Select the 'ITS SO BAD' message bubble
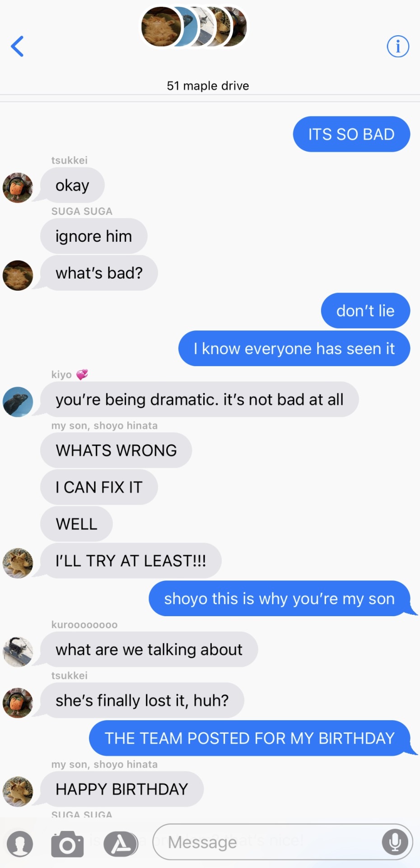 pyautogui.click(x=351, y=134)
